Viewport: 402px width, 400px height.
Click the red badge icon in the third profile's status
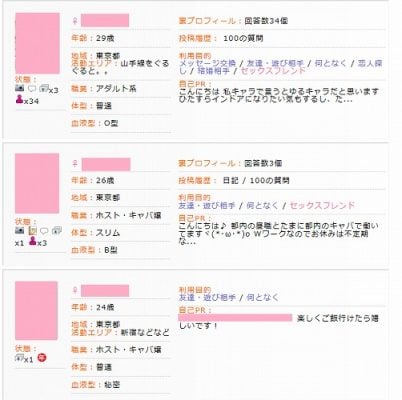[42, 358]
